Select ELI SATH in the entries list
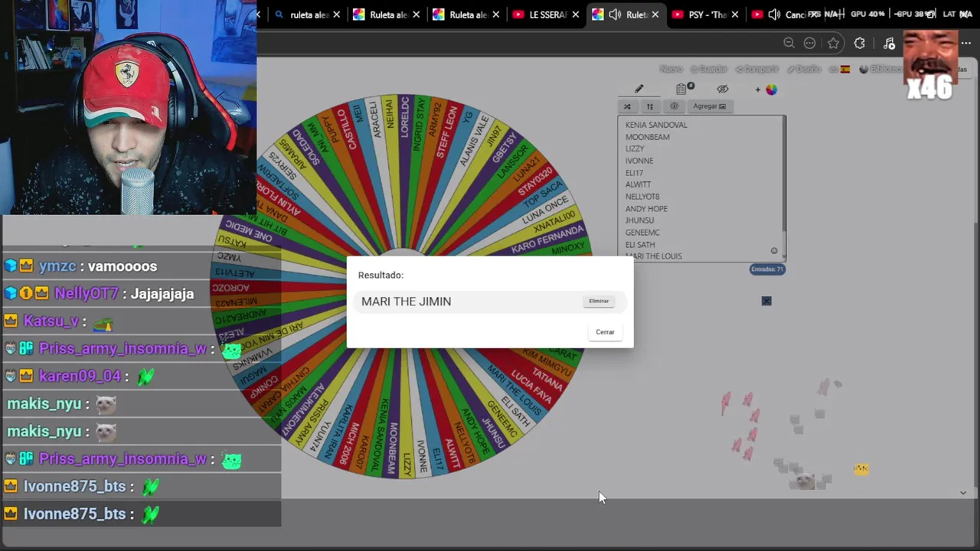The height and width of the screenshot is (551, 980). [640, 245]
